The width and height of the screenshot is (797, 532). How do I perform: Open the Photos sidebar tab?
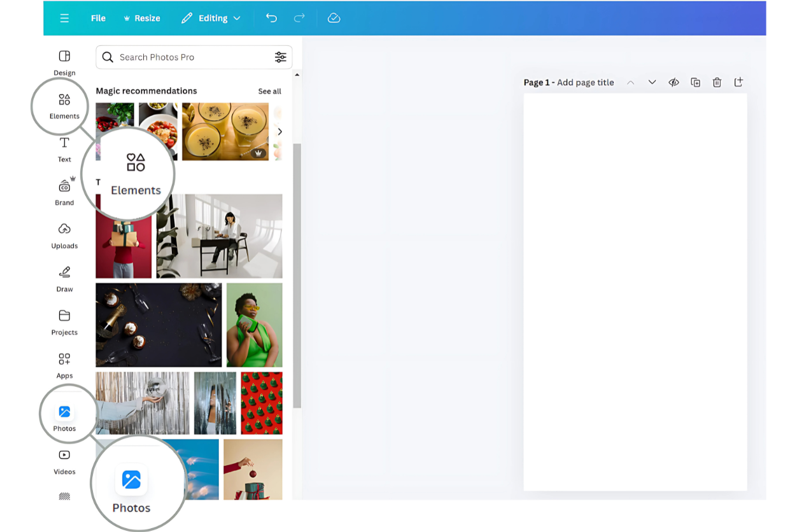64,417
